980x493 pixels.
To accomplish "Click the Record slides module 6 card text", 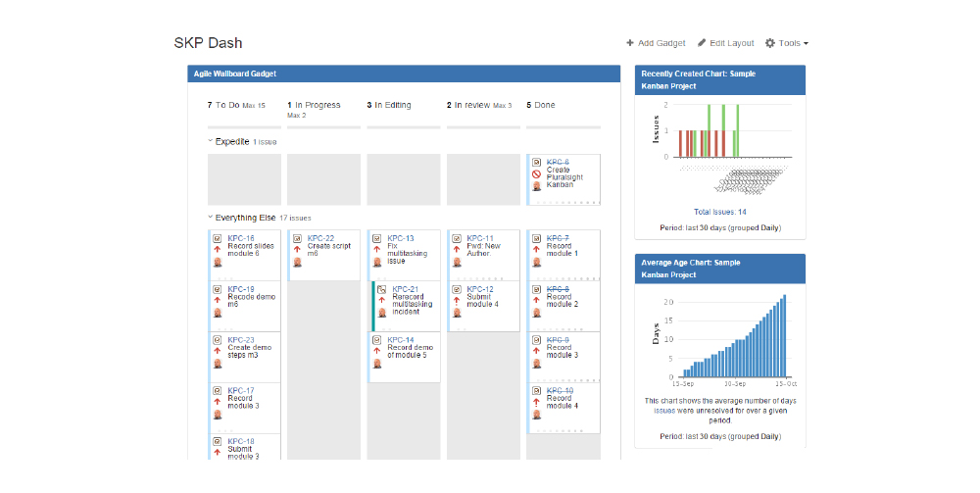I will [x=251, y=250].
